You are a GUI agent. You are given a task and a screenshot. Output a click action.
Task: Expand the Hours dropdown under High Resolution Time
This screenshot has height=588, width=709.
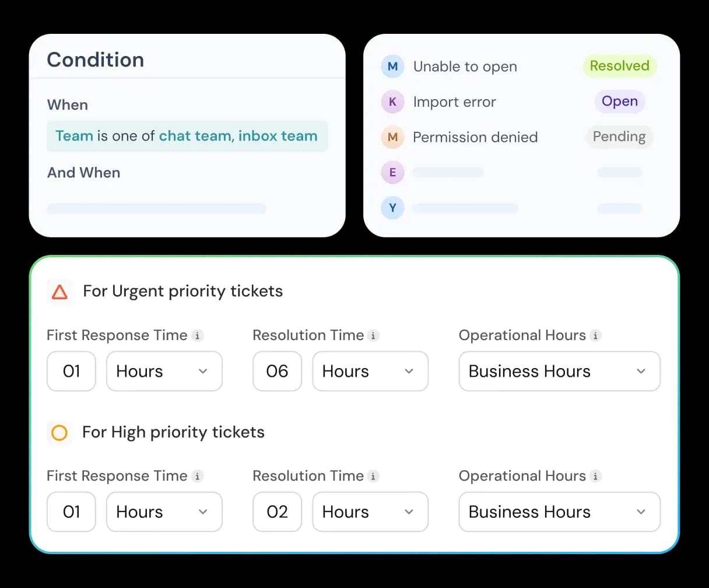(x=370, y=512)
